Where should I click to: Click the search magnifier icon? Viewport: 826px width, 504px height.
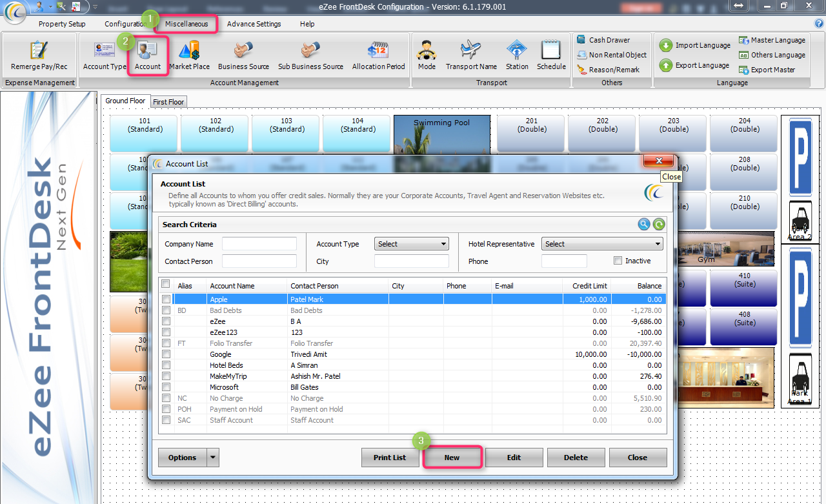pos(643,224)
